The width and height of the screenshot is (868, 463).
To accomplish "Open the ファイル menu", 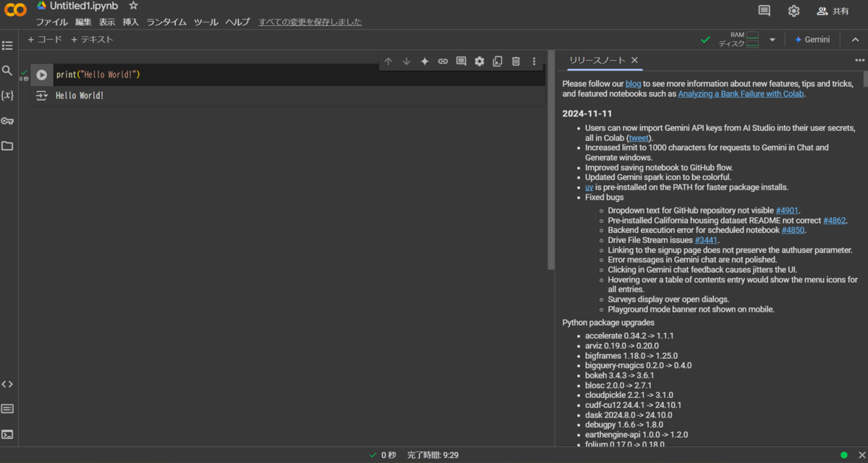I will click(52, 22).
